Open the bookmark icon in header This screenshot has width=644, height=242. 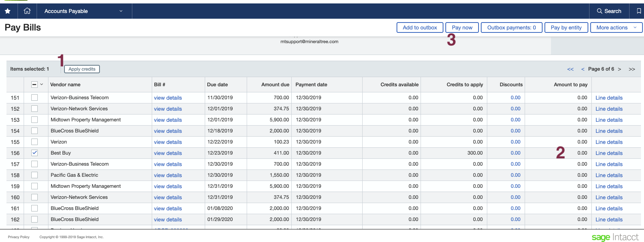pyautogui.click(x=639, y=11)
